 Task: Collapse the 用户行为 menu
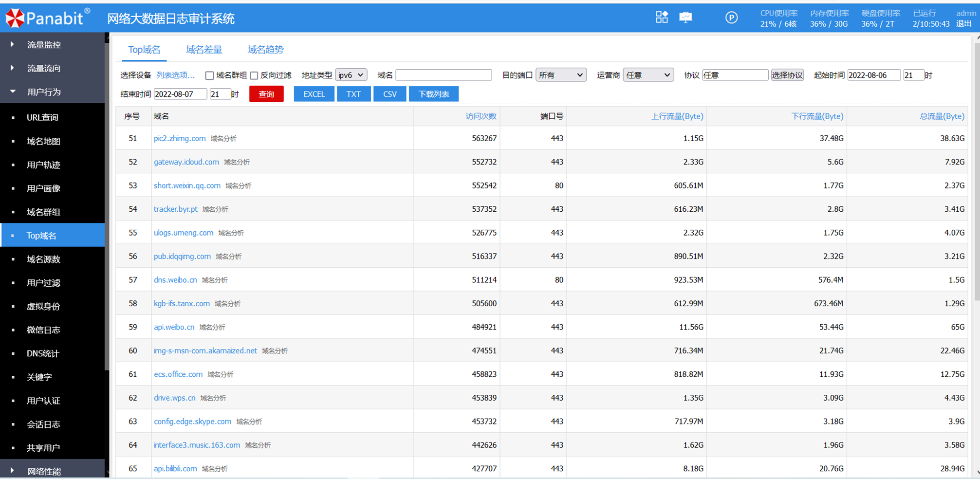pos(52,92)
